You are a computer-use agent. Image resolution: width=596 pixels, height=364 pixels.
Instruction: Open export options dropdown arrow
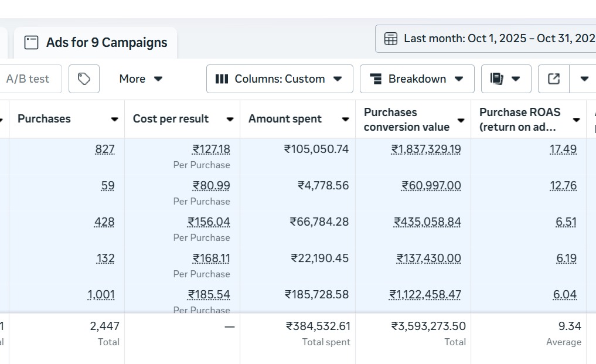click(x=584, y=79)
